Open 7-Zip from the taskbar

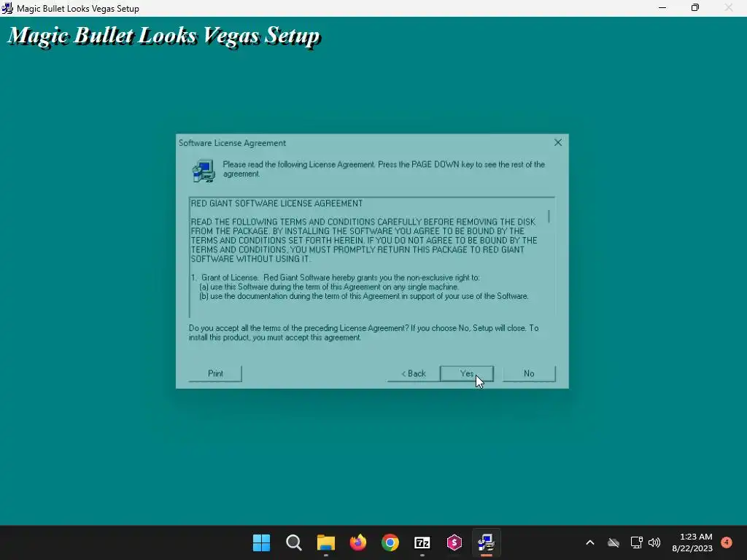pos(422,542)
